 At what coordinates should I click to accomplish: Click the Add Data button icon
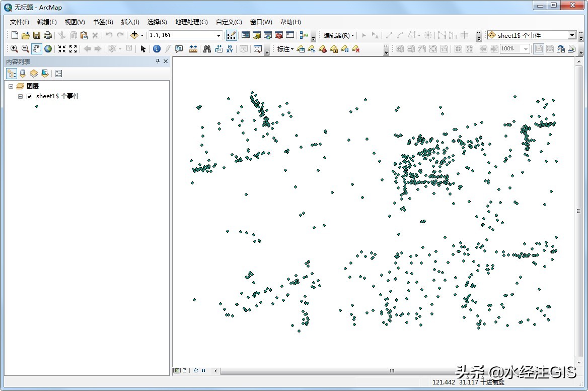click(x=134, y=35)
